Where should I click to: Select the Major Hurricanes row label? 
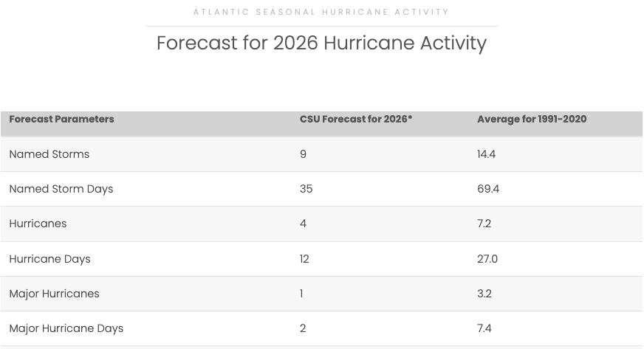54,294
